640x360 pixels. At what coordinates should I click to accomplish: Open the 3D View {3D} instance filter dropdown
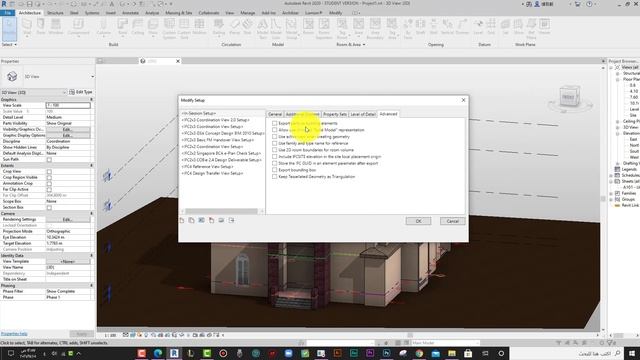point(64,92)
